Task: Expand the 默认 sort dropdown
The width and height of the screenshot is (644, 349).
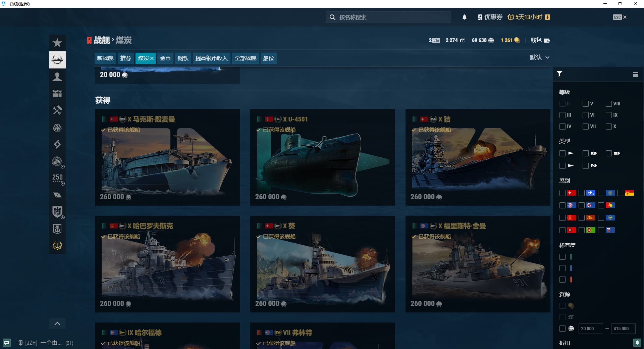Action: click(x=539, y=57)
